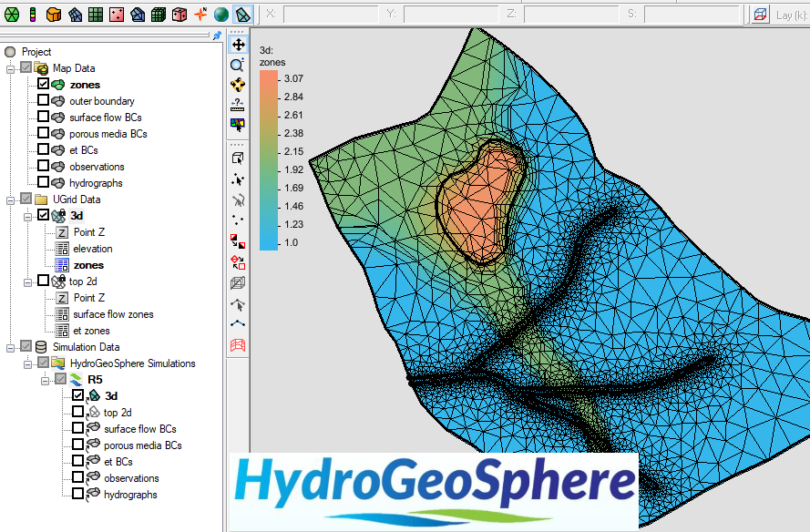Screen dimensions: 810x532
Task: Click the red dice module icon
Action: (179, 14)
